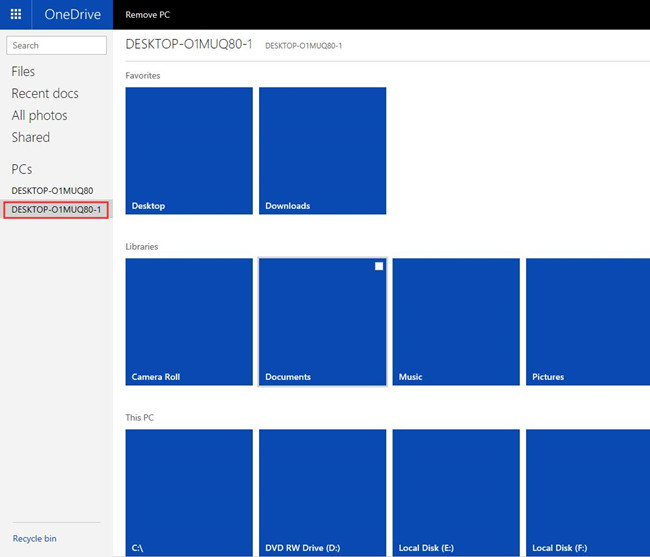Select PC DESKTOP-O1MUQ80-1 in sidebar
This screenshot has height=557, width=650.
click(x=56, y=210)
